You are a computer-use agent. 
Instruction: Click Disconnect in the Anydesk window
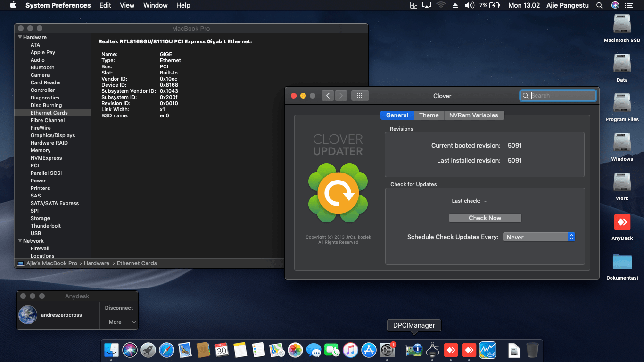coord(119,308)
